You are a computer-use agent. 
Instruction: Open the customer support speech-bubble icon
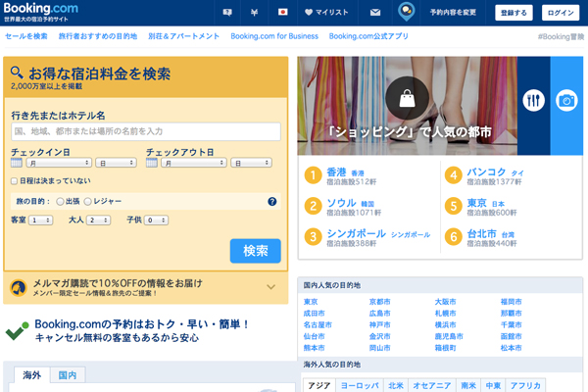[x=227, y=13]
